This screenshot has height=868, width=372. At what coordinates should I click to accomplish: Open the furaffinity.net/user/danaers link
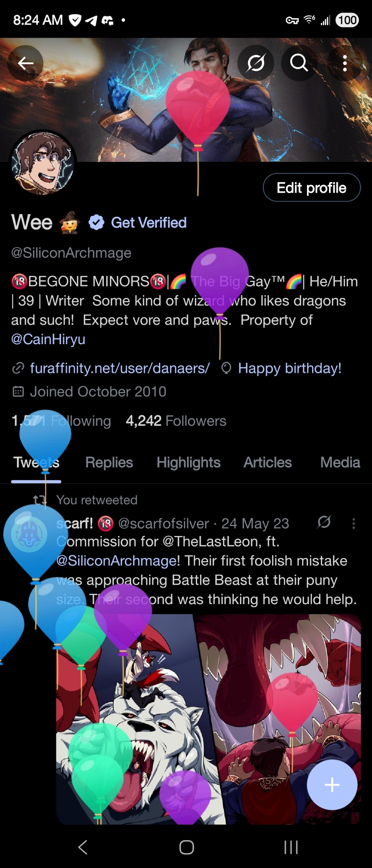pyautogui.click(x=119, y=368)
